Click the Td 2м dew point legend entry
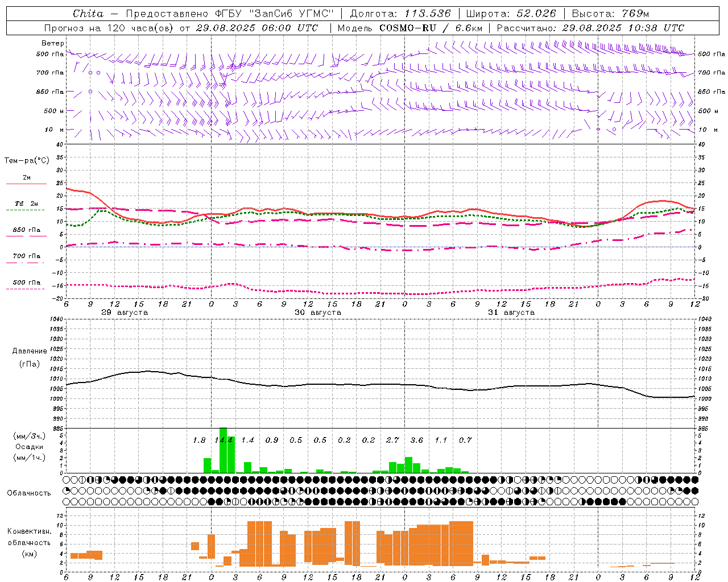The width and height of the screenshot is (728, 582). pos(27,203)
